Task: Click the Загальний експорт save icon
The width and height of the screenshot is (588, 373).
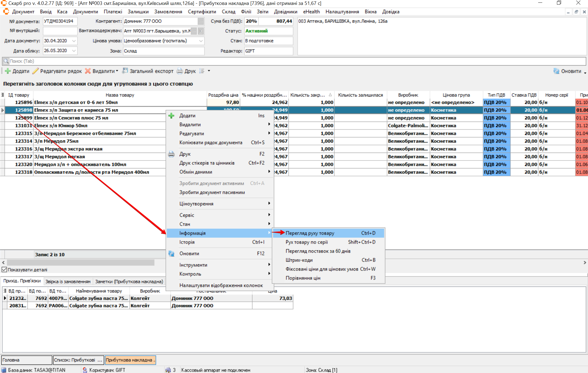Action: (125, 71)
